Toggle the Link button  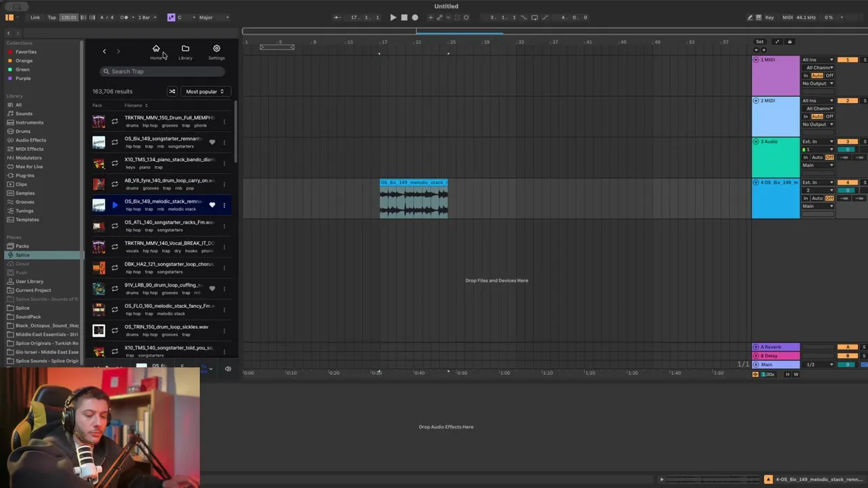coord(35,18)
